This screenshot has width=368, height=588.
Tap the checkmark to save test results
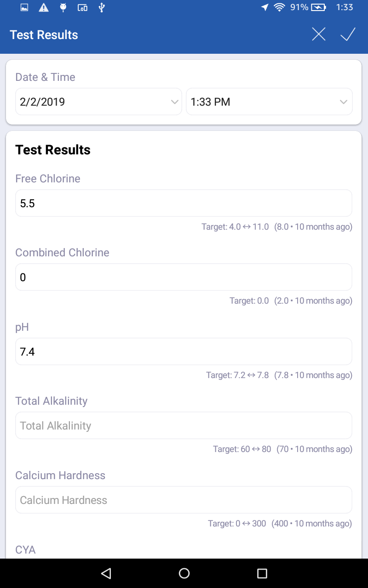click(x=348, y=34)
